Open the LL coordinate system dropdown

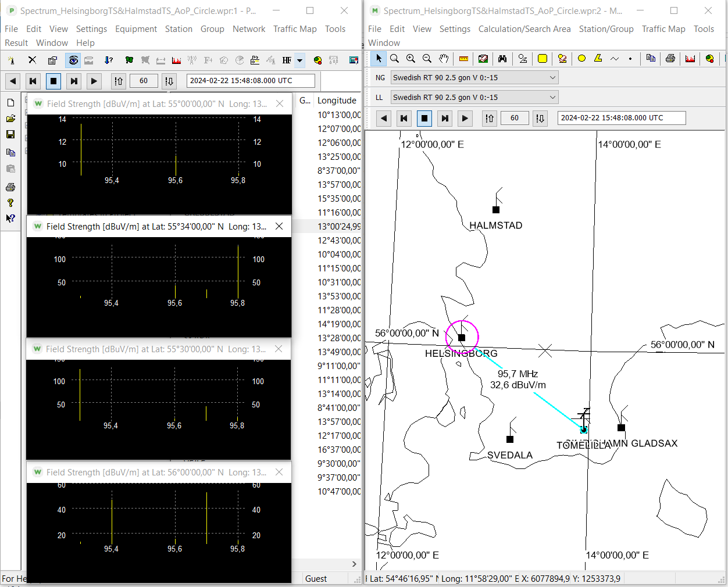tap(552, 97)
